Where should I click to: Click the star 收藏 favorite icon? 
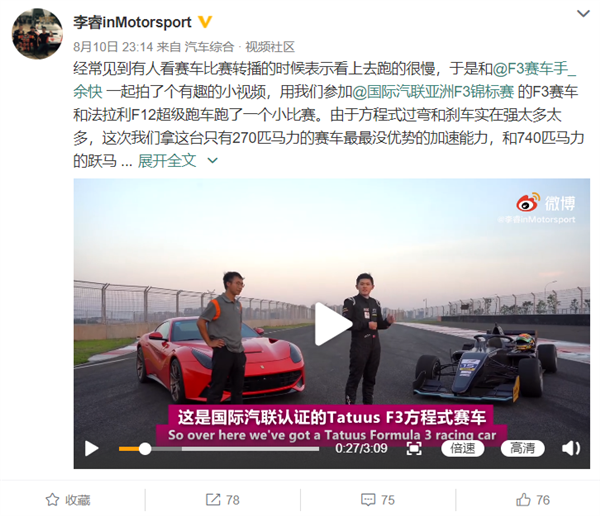point(52,500)
